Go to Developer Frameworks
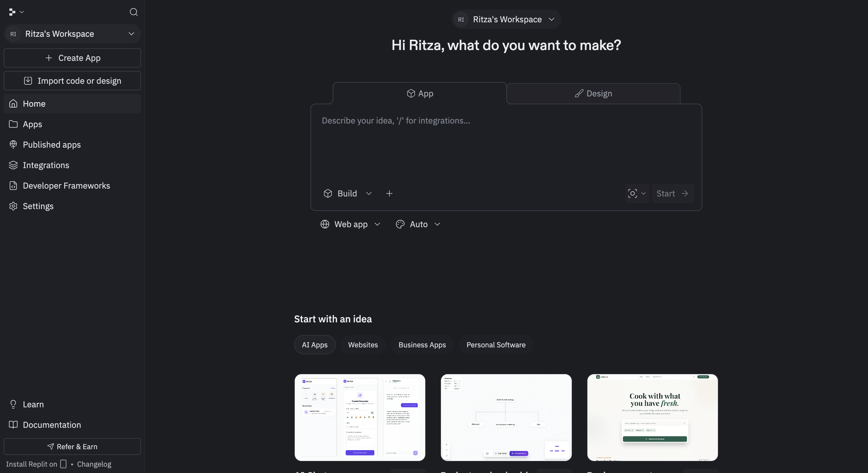 [x=66, y=186]
